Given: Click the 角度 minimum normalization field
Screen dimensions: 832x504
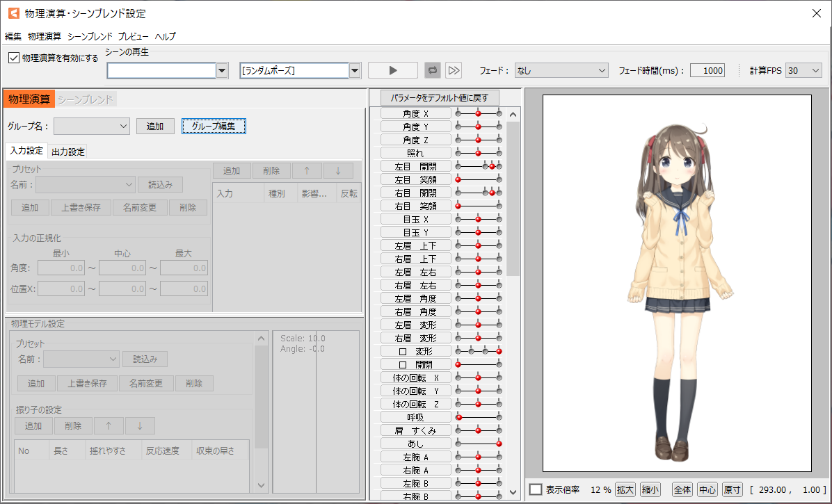Looking at the screenshot, I should pos(61,268).
